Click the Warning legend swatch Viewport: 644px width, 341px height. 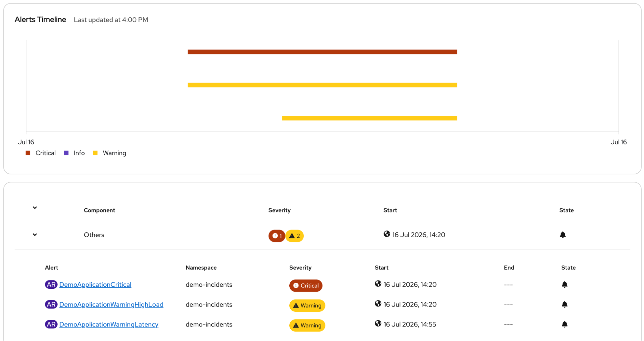coord(95,153)
